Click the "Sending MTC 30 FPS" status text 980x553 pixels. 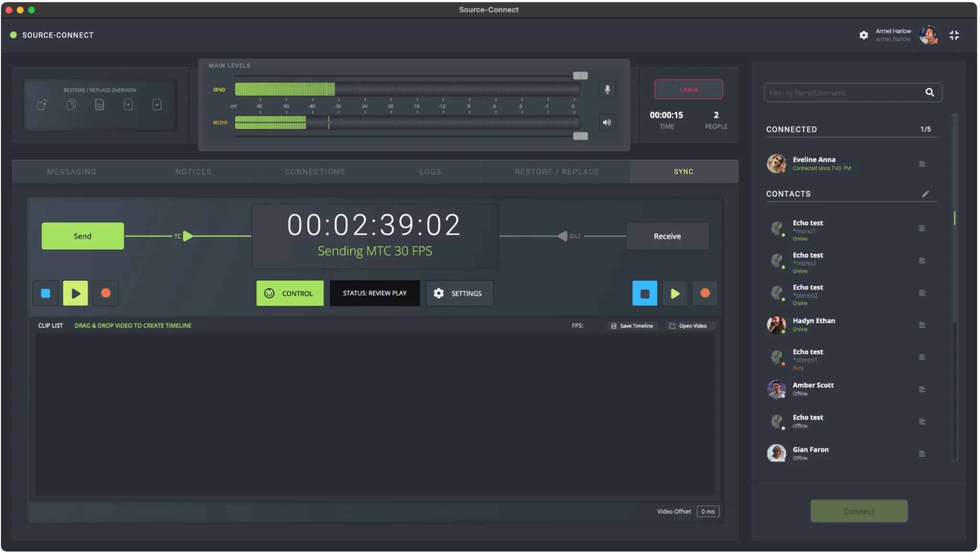(375, 251)
